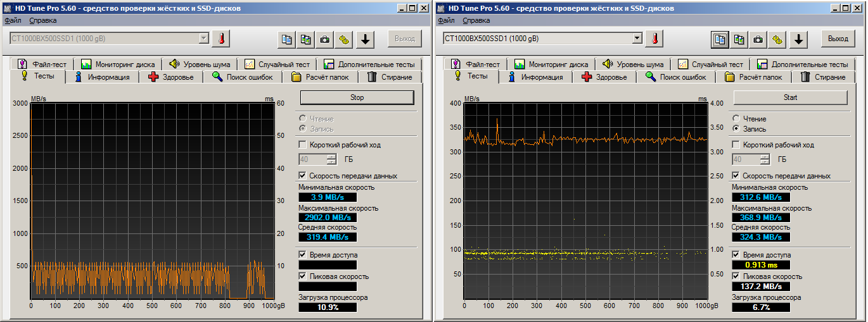
Task: Click the camera save-screenshot icon in right window
Action: click(758, 39)
